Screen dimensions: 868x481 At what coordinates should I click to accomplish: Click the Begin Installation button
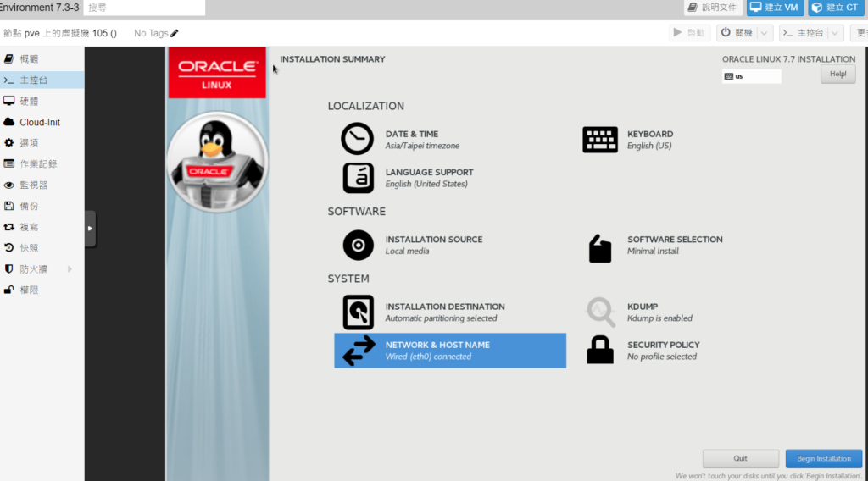coord(823,458)
